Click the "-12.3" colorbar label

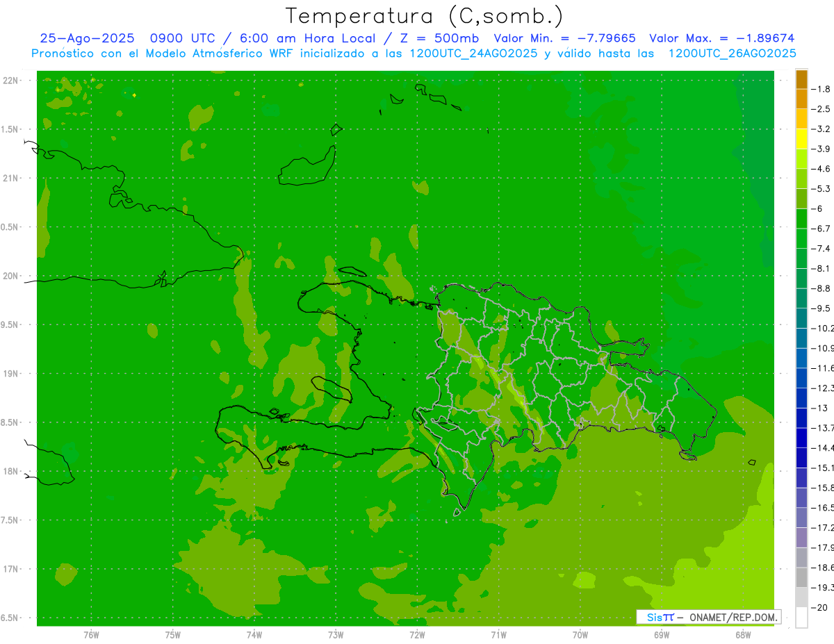823,388
